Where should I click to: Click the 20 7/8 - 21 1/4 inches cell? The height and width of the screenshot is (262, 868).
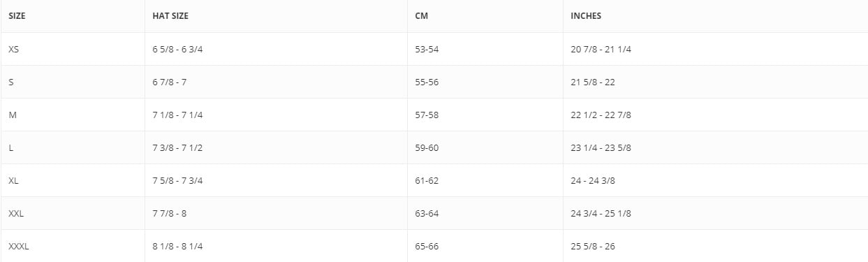click(x=601, y=49)
